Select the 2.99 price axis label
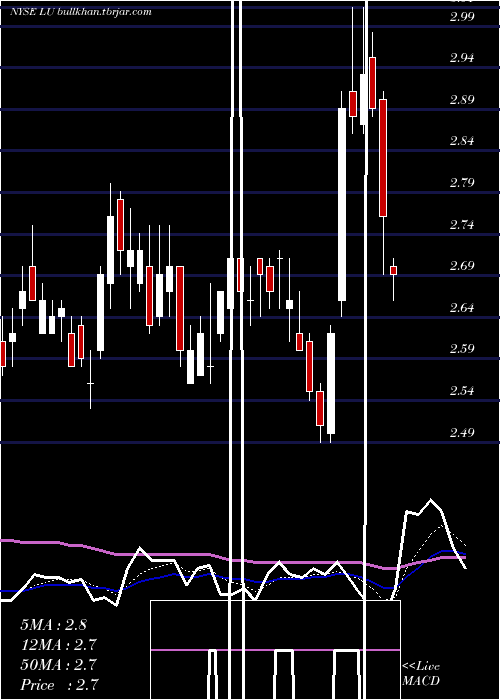The image size is (500, 700). tap(462, 17)
